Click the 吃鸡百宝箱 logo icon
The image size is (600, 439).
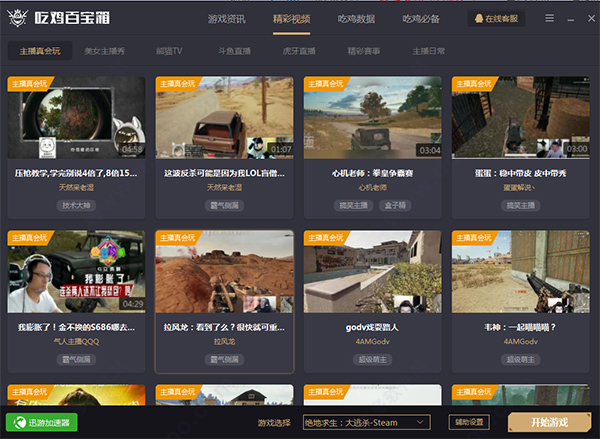18,18
